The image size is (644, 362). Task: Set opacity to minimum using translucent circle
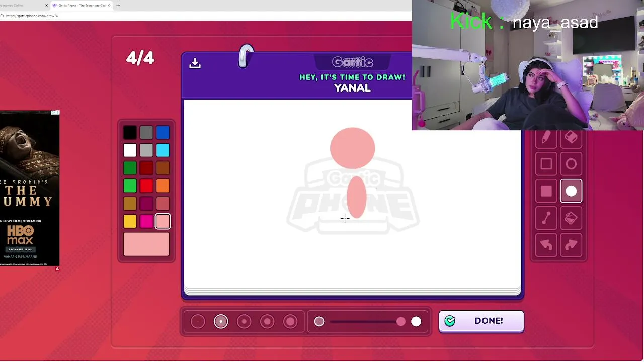[319, 322]
